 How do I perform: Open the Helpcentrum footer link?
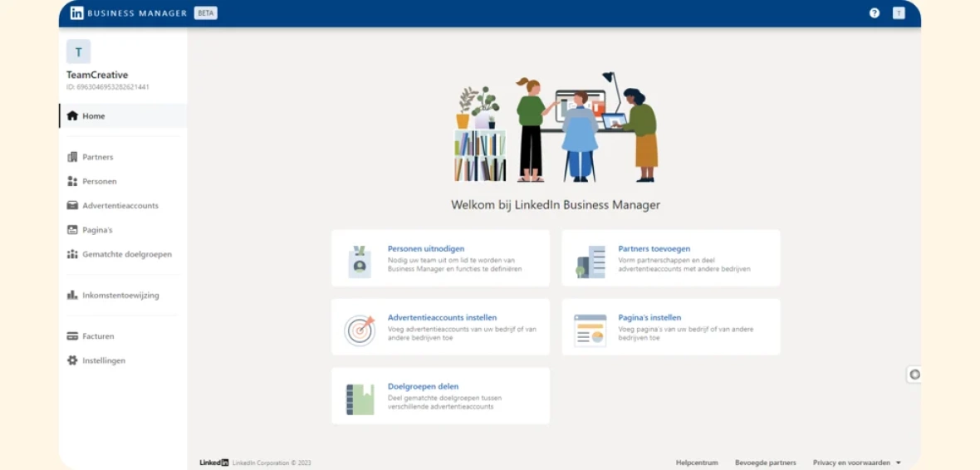(697, 463)
